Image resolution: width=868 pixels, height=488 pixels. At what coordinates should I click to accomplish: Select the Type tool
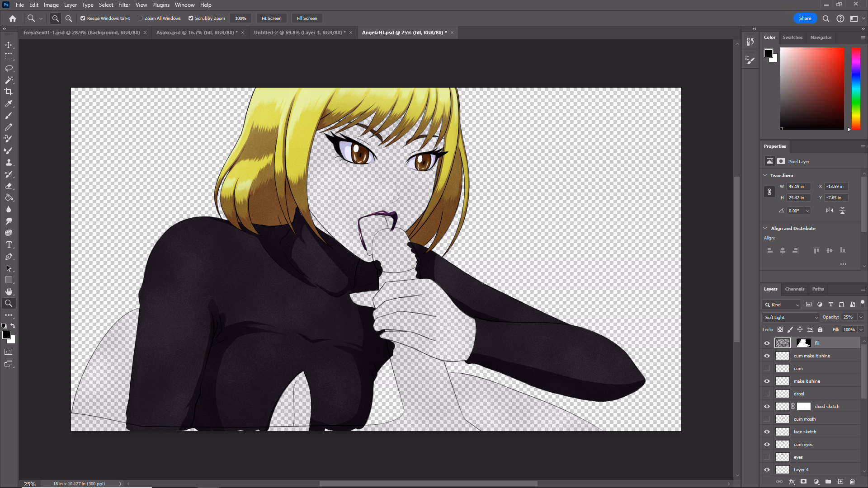tap(9, 244)
